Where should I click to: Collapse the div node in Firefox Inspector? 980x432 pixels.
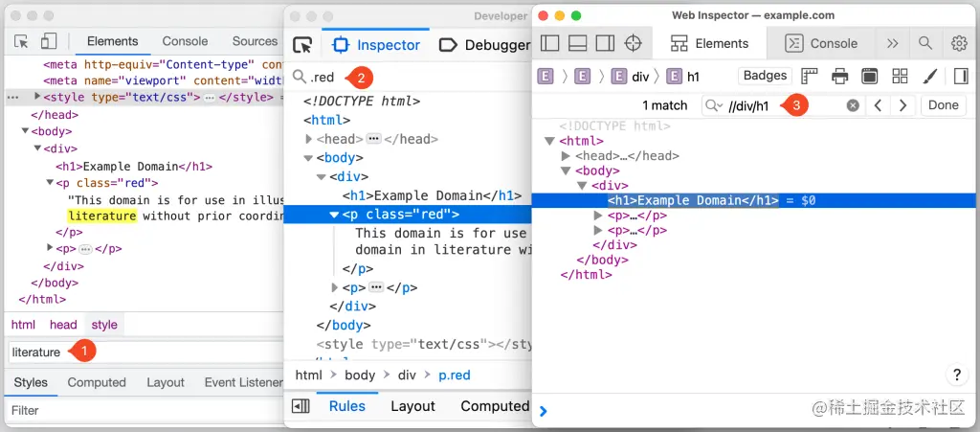[322, 177]
